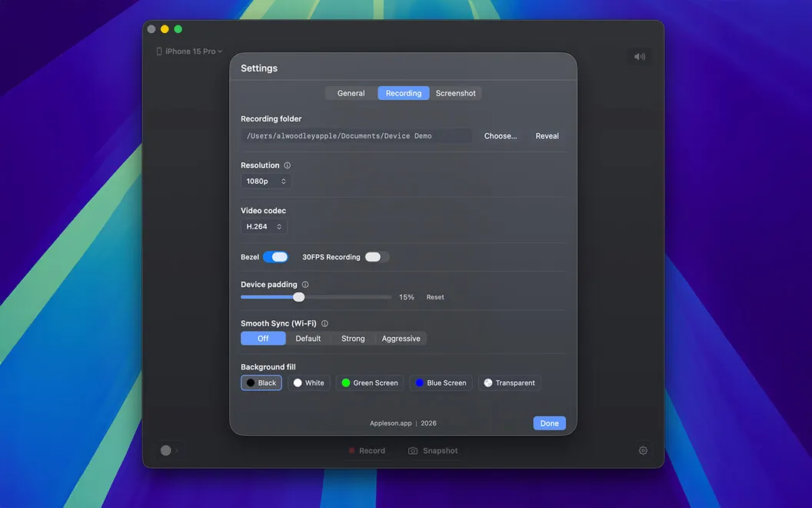Screen dimensions: 812x508
Task: Click the green zoom window button
Action: point(178,29)
